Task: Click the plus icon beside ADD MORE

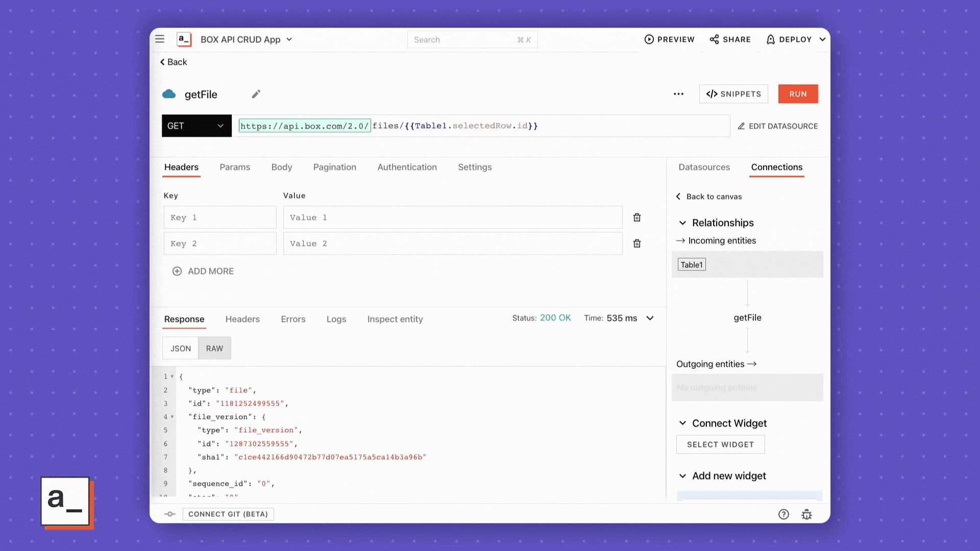Action: point(177,271)
